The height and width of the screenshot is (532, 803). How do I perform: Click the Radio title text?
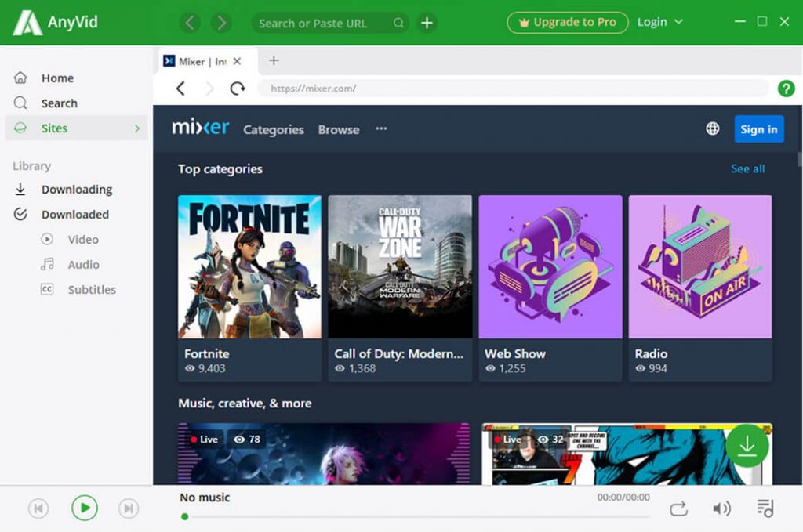651,354
